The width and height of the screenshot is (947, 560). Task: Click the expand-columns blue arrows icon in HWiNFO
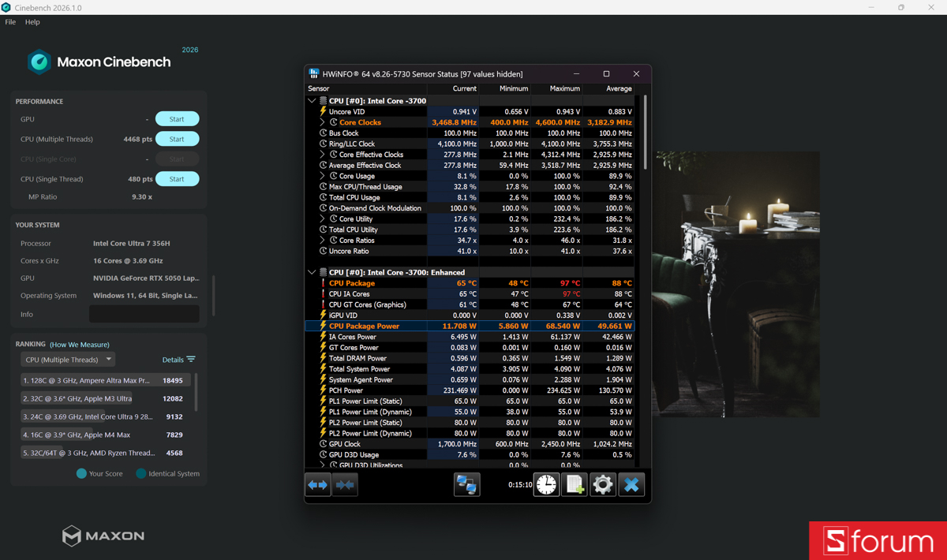[x=318, y=485]
